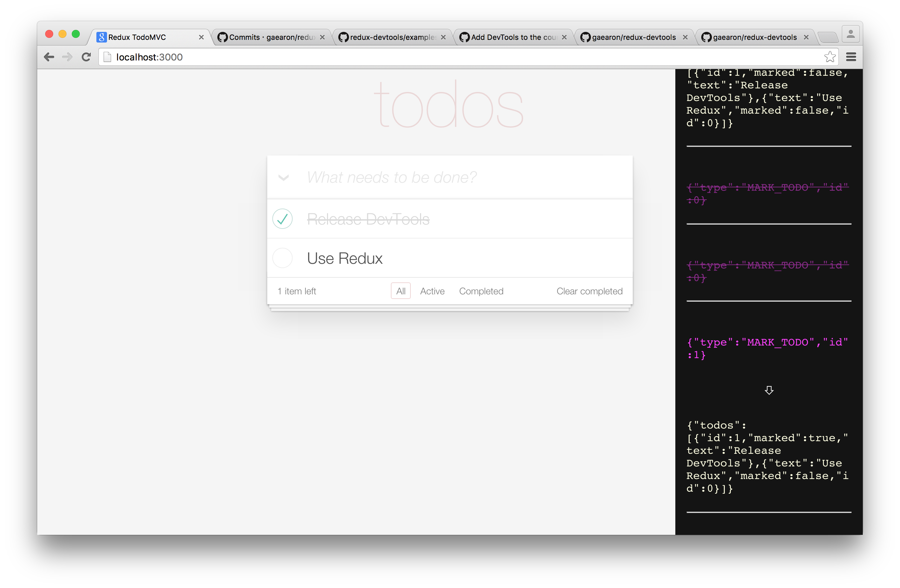
Task: Click the localhost:3000 address bar
Action: click(x=454, y=57)
